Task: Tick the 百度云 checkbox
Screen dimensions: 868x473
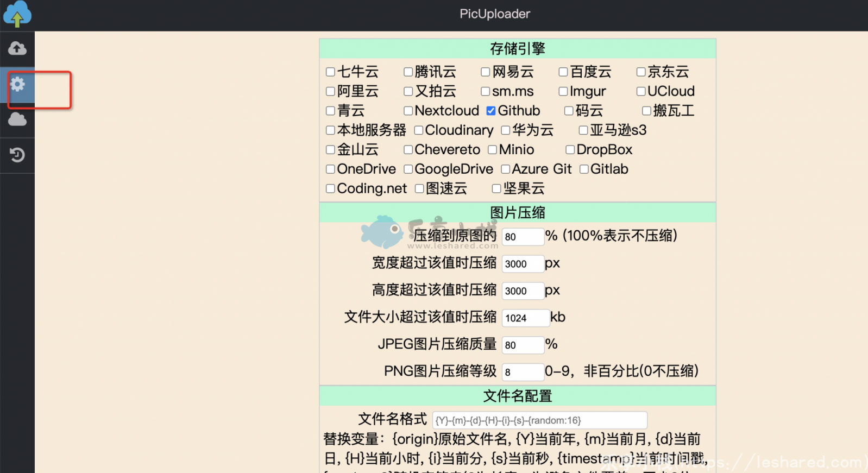Action: pyautogui.click(x=563, y=72)
